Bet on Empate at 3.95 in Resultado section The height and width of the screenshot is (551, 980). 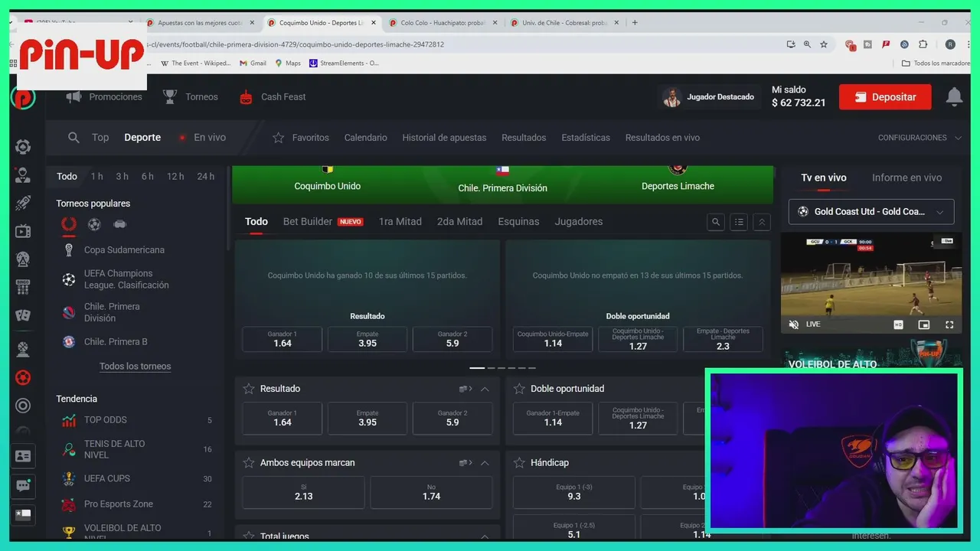[x=367, y=419]
